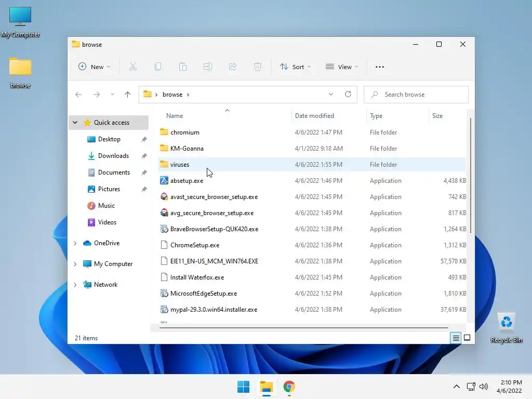Open My Computer desktop icon
Image resolution: width=532 pixels, height=399 pixels.
(x=20, y=22)
